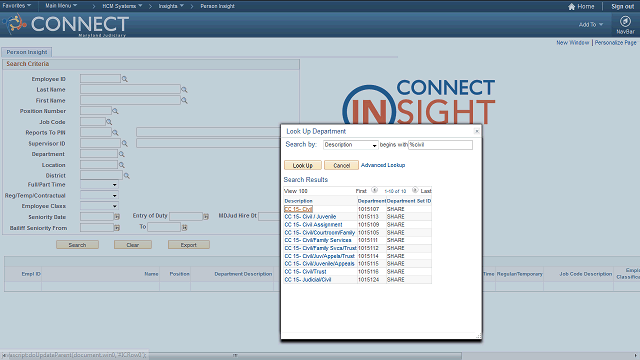Click the Clear button
This screenshot has height=360, width=640.
pyautogui.click(x=133, y=245)
